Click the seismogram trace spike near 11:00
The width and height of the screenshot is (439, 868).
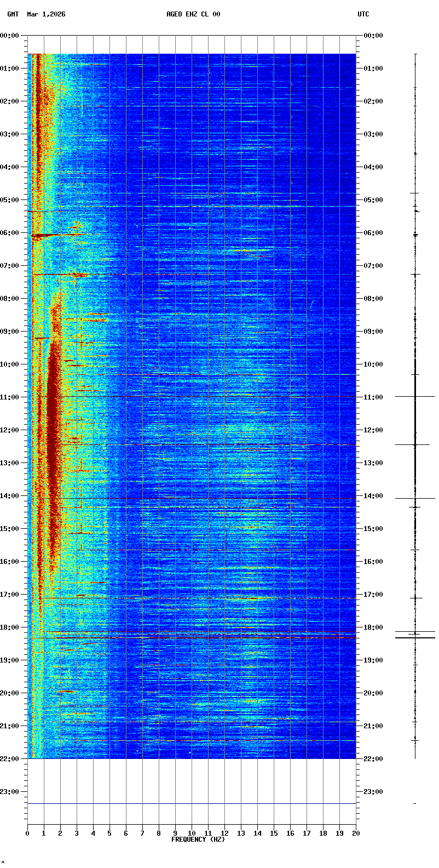click(x=415, y=396)
